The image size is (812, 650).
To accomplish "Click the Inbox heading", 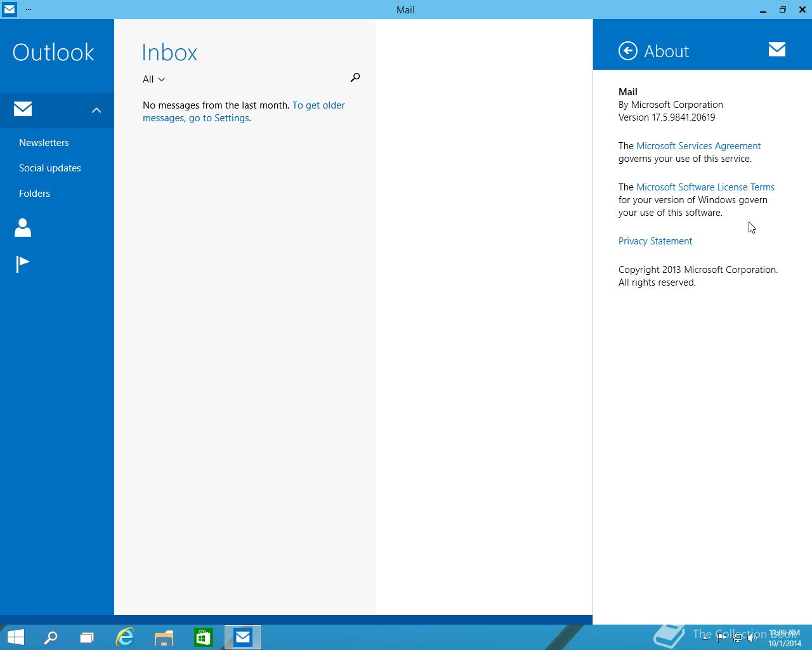I will [169, 52].
